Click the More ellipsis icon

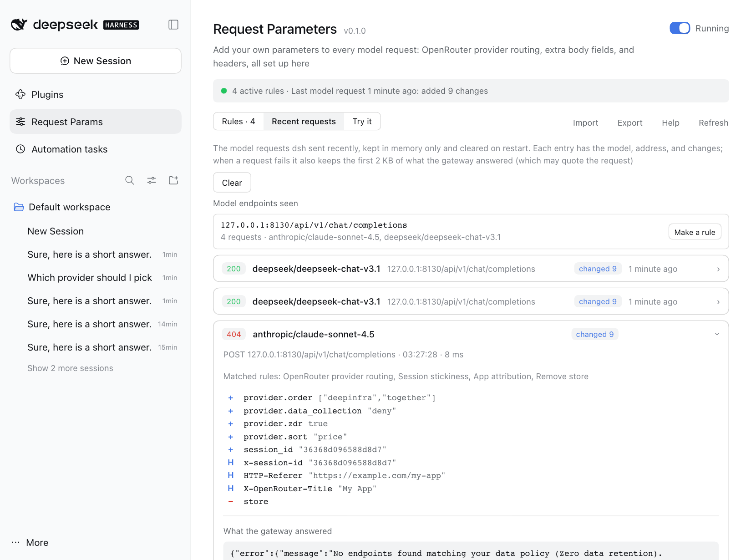tap(16, 542)
